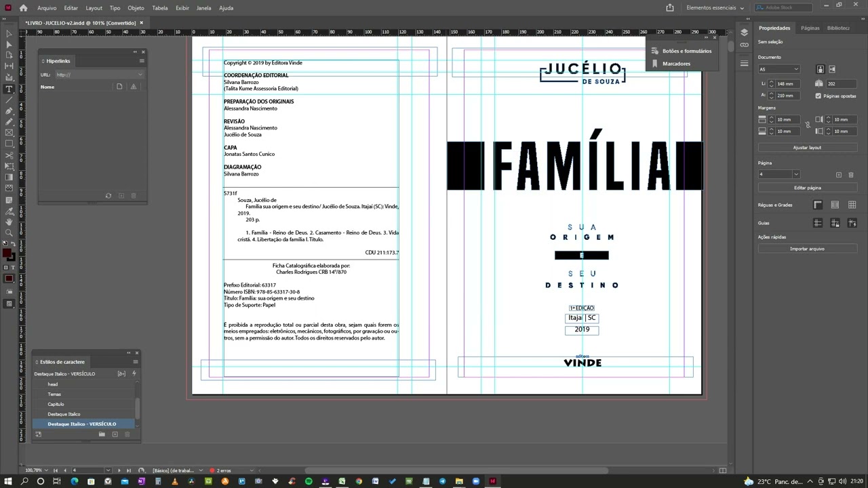Viewport: 868px width, 488px height.
Task: Select the Scissors tool
Action: click(x=9, y=155)
